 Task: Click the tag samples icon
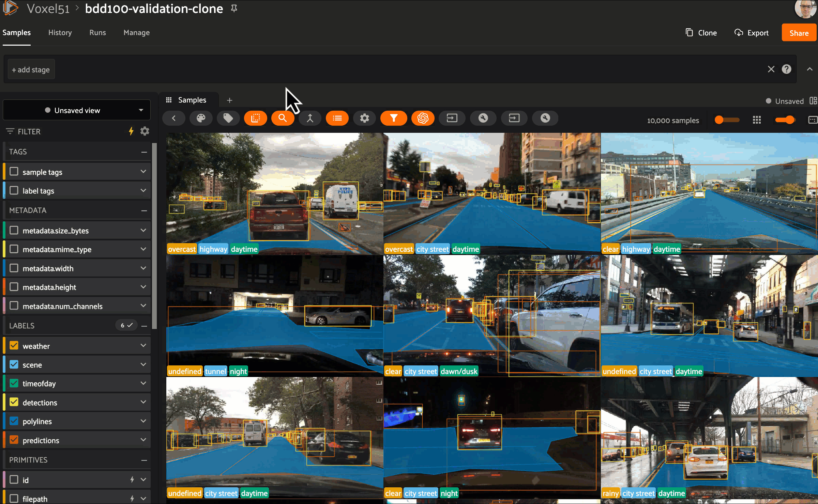point(228,118)
